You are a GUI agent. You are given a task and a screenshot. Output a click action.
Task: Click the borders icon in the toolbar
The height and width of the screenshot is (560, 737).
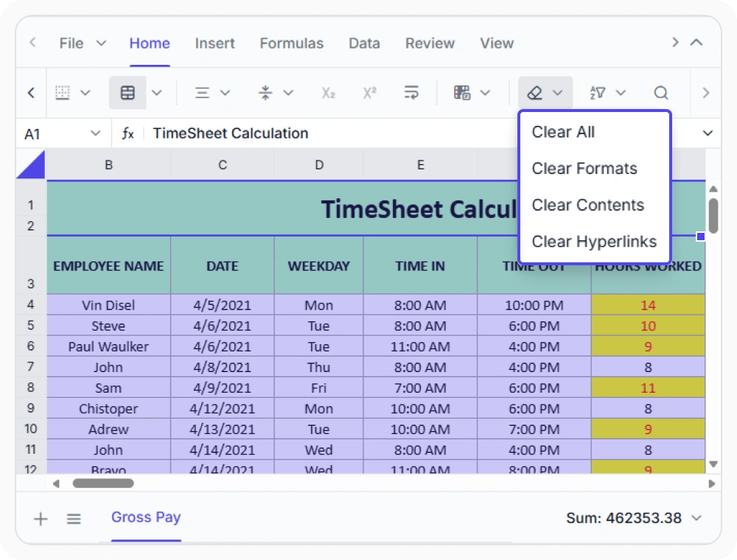[63, 93]
